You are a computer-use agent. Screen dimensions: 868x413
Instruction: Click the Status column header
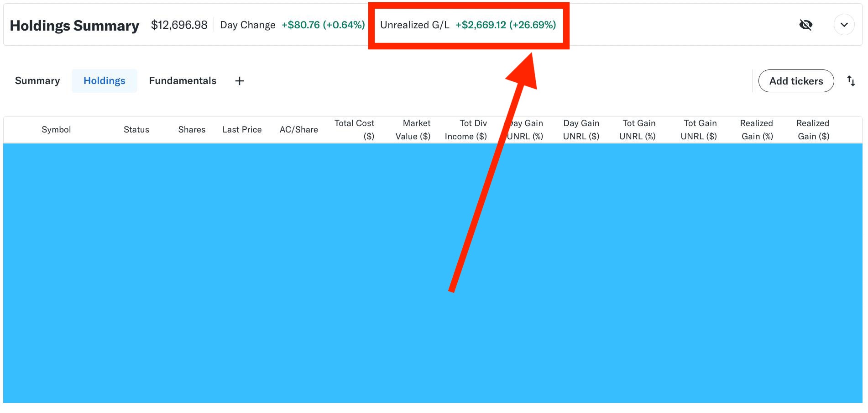tap(136, 130)
